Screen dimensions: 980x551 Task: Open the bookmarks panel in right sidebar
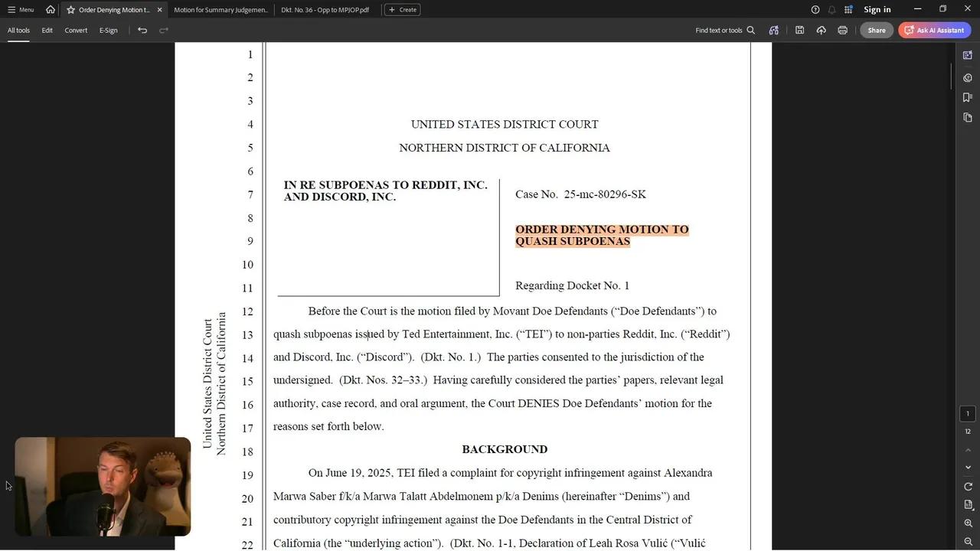968,97
